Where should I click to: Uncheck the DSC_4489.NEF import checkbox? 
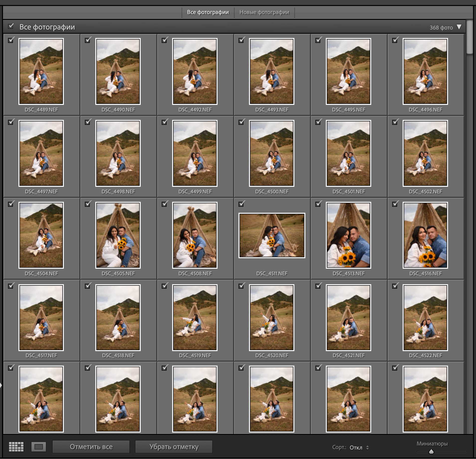[x=11, y=40]
